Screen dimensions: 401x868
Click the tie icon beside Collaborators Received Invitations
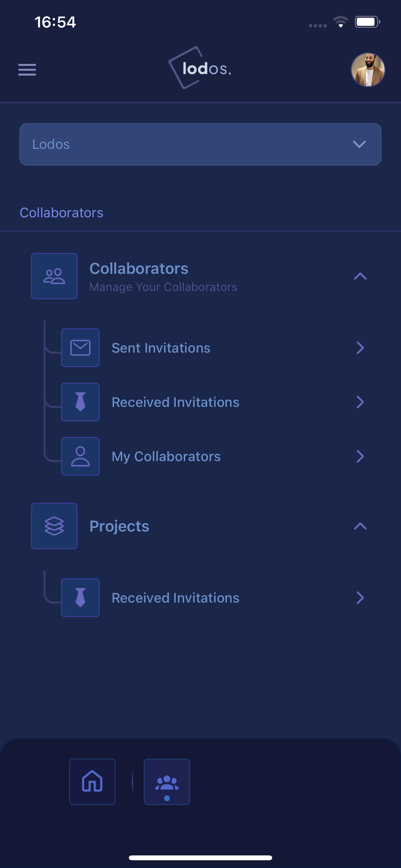point(80,402)
